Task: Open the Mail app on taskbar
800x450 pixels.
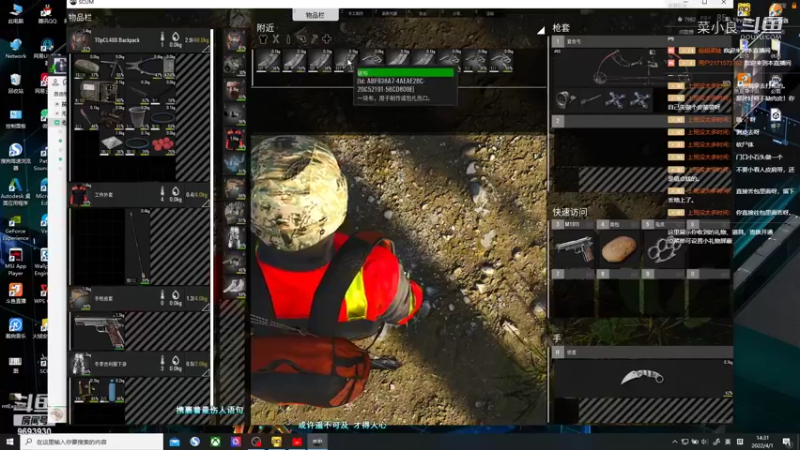Action: point(174,441)
